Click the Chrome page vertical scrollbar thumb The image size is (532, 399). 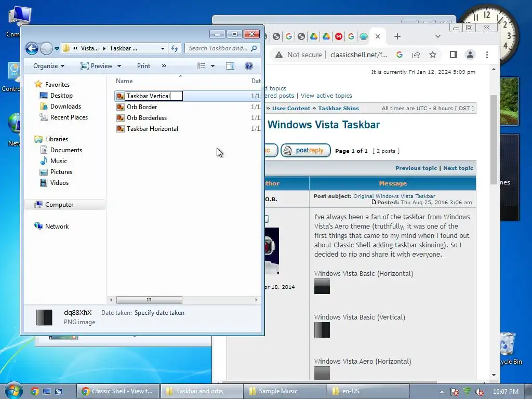point(494,139)
